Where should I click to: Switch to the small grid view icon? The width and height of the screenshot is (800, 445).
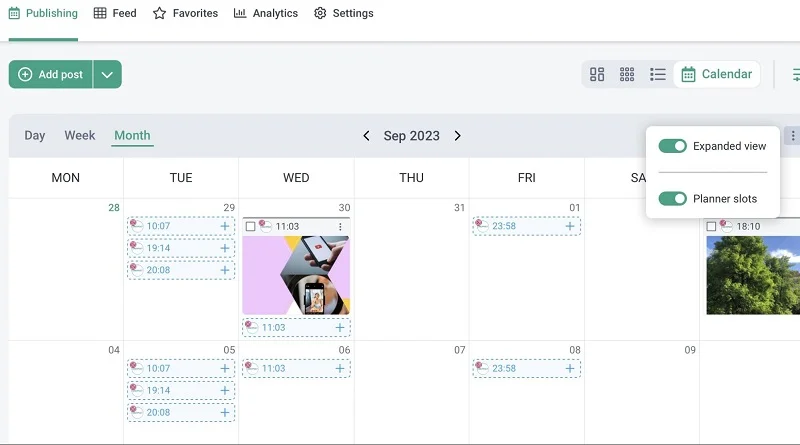pyautogui.click(x=627, y=74)
